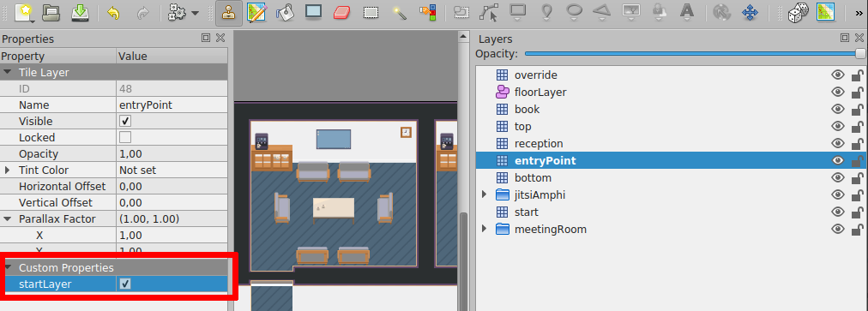
Task: Click the Random Mode dice icon
Action: [x=798, y=12]
